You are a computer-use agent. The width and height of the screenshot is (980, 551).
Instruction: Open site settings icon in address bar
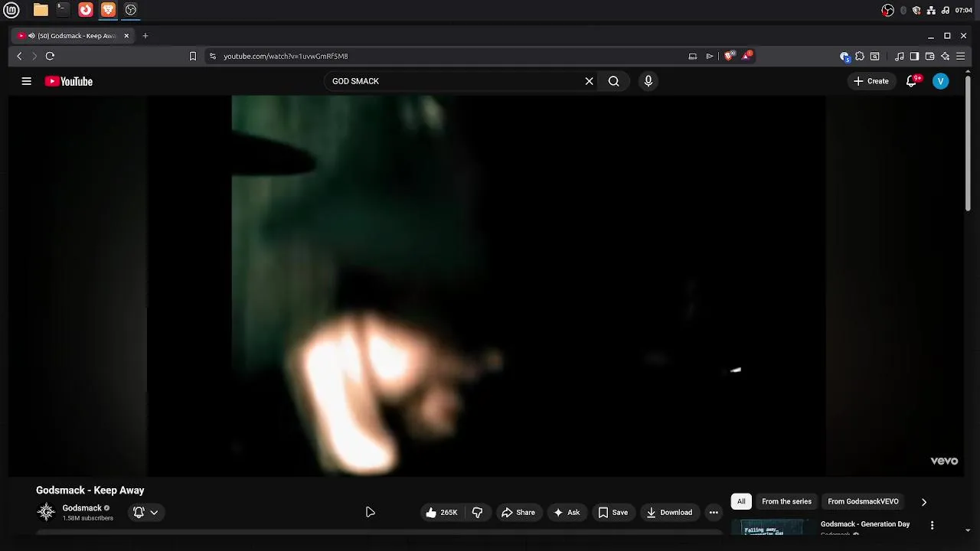213,56
